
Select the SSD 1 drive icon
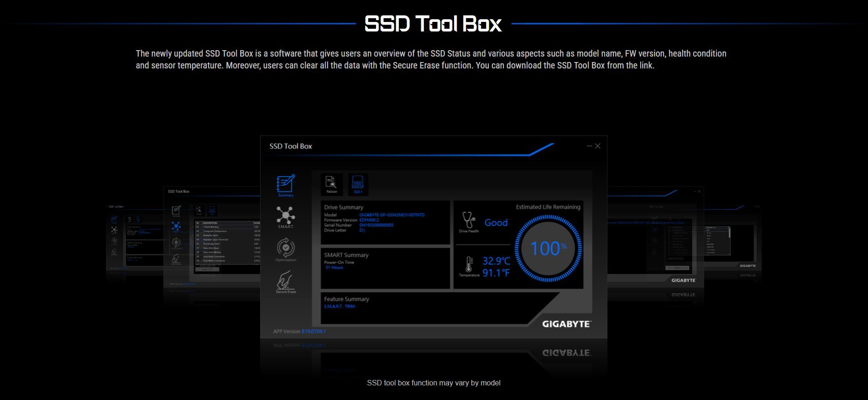point(358,184)
